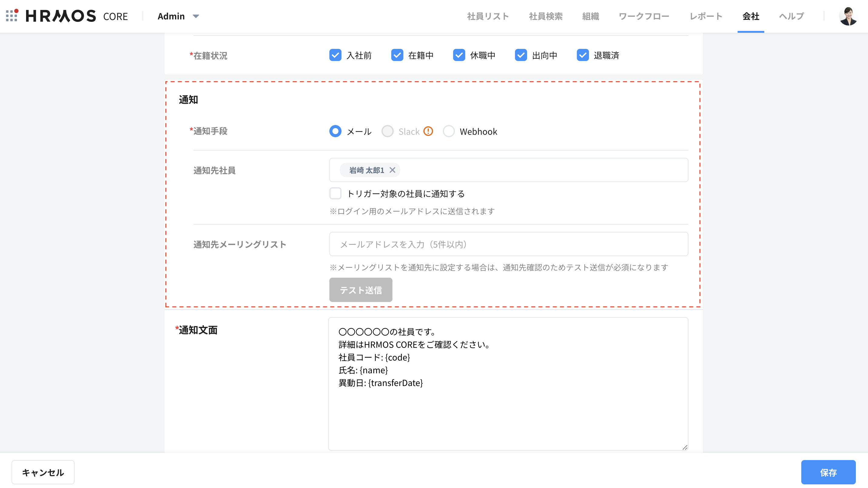
Task: Switch to the 会社 tab
Action: 750,16
